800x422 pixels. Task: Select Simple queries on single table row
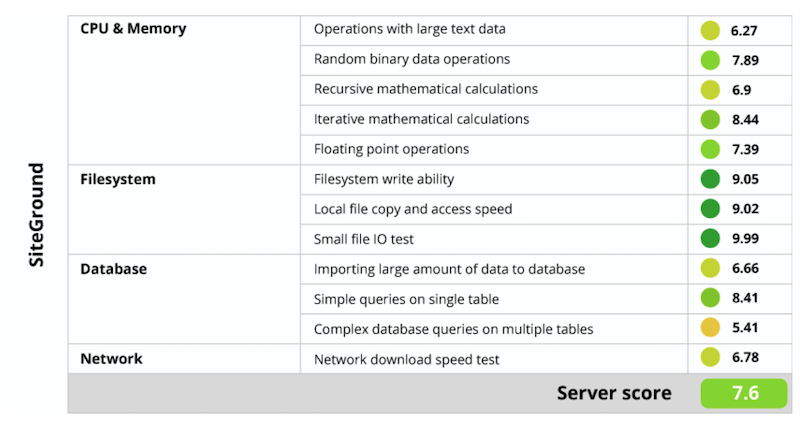(406, 299)
